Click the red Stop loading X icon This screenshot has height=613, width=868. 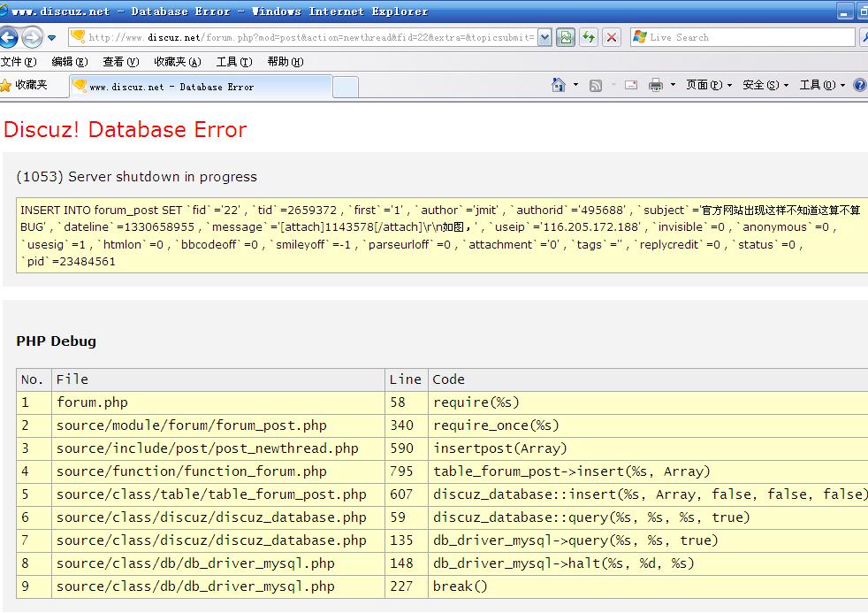click(x=612, y=38)
